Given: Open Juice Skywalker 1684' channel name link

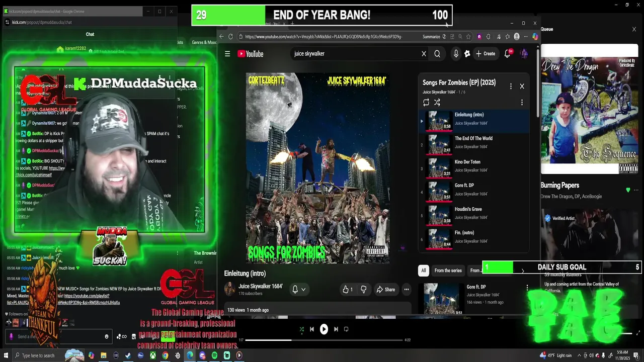Looking at the screenshot, I should click(261, 286).
